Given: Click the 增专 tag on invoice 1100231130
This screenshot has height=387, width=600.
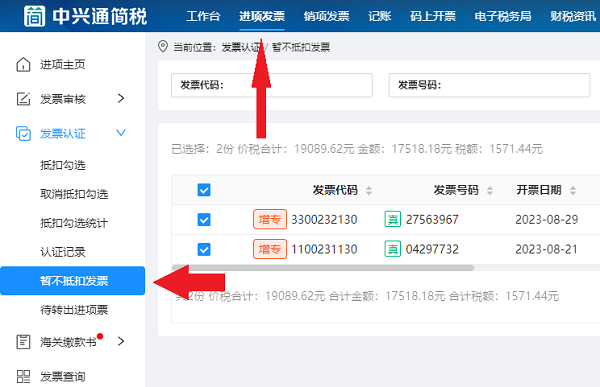Looking at the screenshot, I should tap(270, 249).
